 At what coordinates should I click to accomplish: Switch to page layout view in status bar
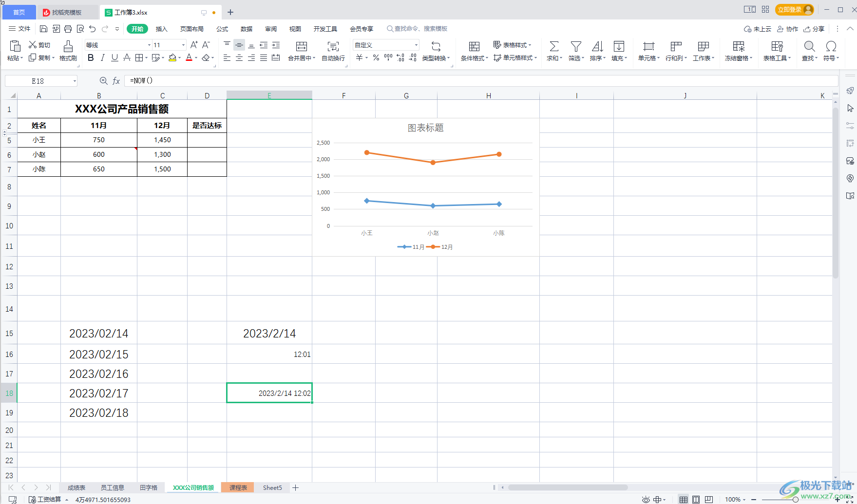click(x=696, y=500)
